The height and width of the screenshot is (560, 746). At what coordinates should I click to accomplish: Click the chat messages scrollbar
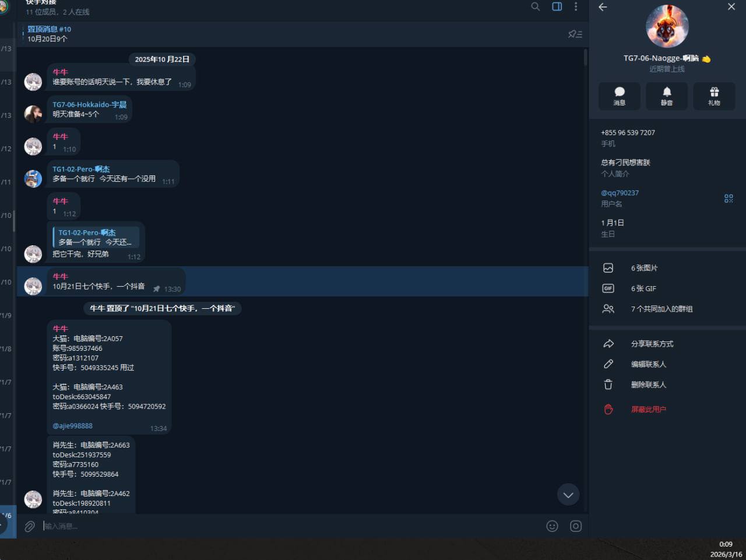point(585,58)
